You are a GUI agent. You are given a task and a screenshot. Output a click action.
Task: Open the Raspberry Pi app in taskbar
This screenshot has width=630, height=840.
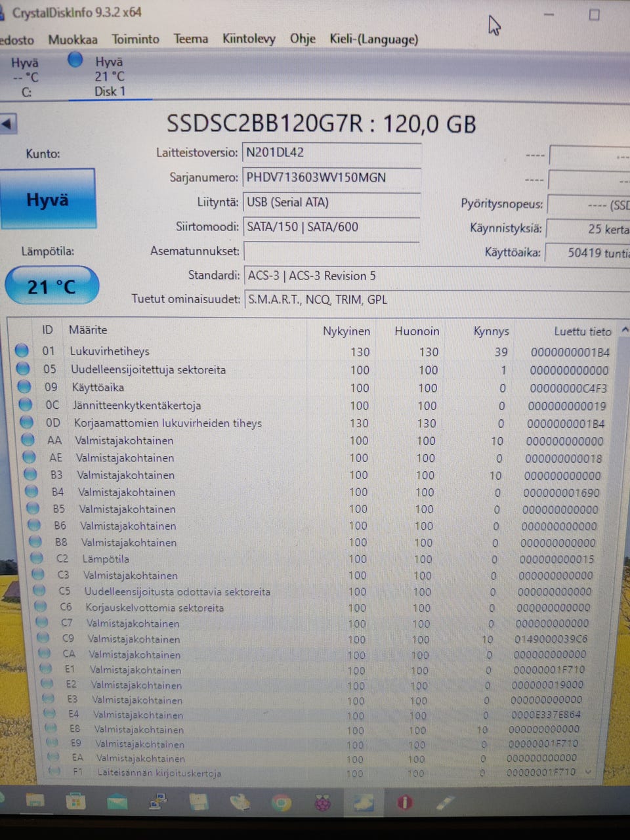323,803
